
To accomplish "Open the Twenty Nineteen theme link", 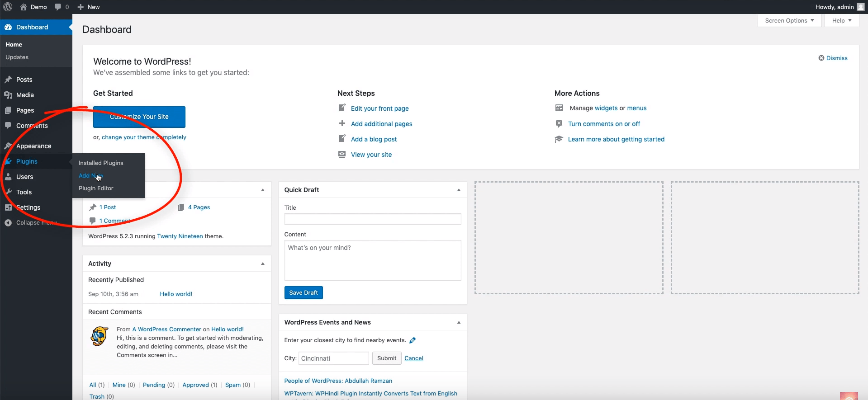I will pyautogui.click(x=180, y=236).
